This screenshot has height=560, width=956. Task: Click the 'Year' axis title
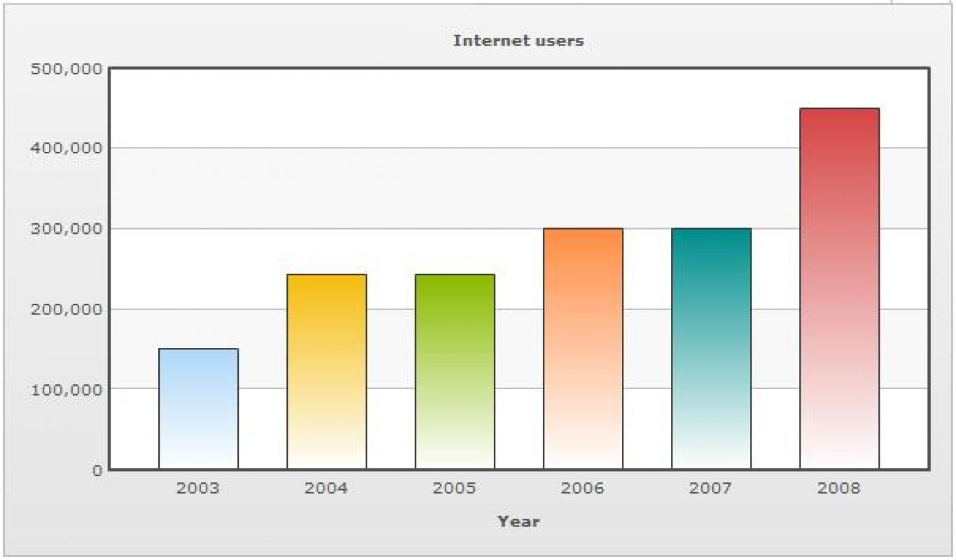pyautogui.click(x=519, y=521)
